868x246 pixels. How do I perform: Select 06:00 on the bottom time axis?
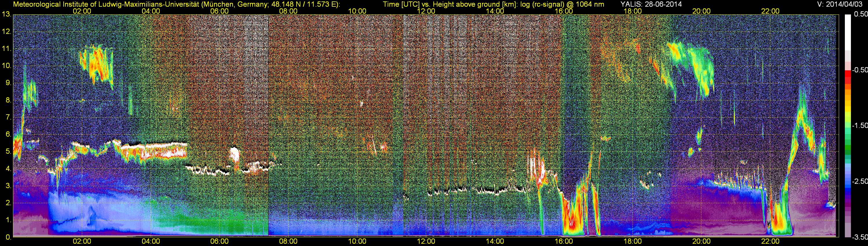click(x=219, y=241)
